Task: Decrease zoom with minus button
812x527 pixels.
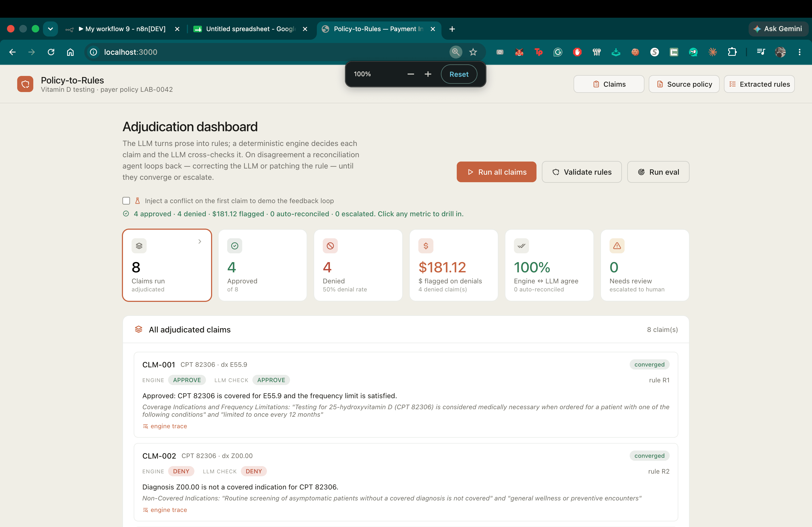Action: (x=411, y=74)
